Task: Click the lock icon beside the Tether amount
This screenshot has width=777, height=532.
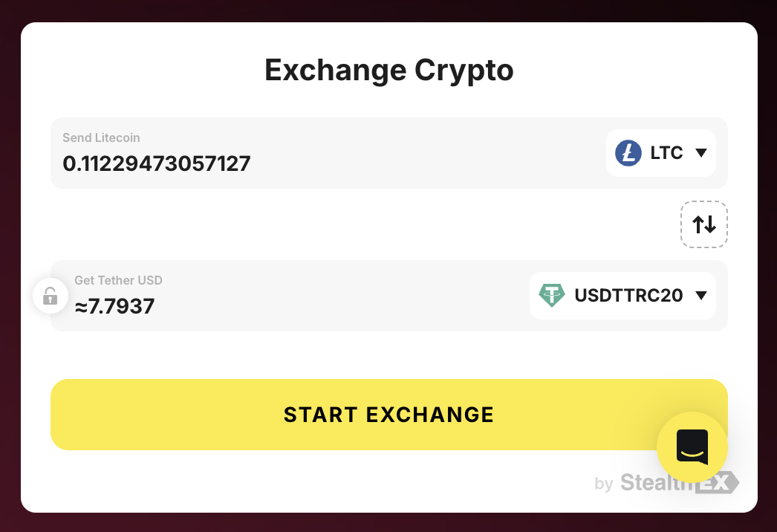Action: click(50, 296)
